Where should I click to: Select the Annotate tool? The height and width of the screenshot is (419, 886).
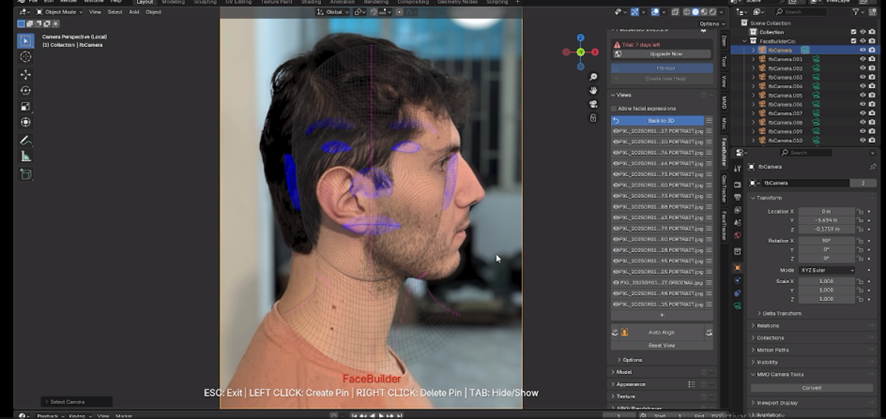click(x=26, y=139)
